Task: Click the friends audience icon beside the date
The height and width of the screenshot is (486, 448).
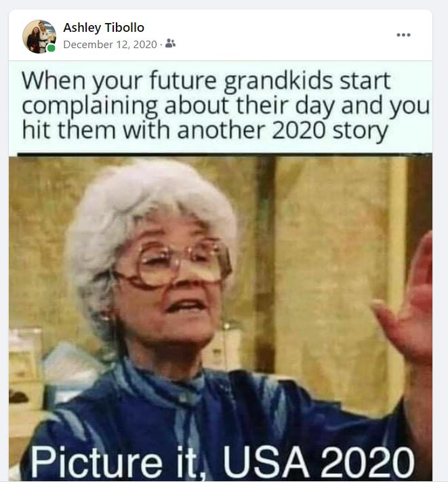Action: [x=170, y=43]
